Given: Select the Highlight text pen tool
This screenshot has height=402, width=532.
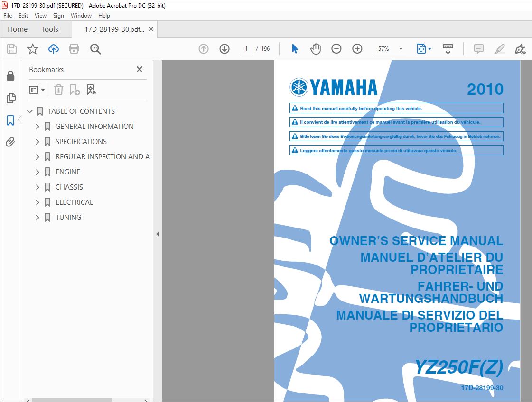Looking at the screenshot, I should pos(499,49).
